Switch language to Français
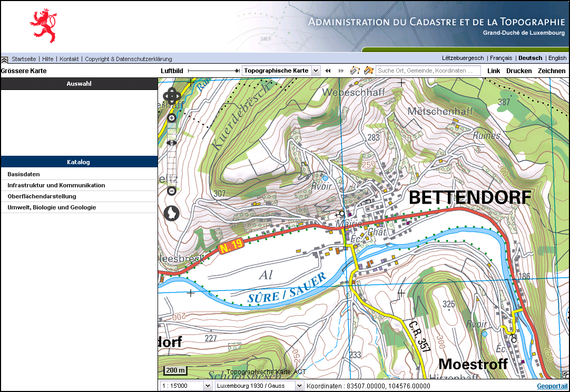 click(500, 58)
